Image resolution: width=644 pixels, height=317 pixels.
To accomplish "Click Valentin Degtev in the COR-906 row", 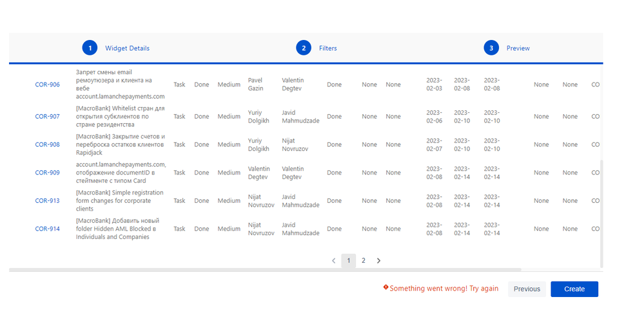I will coord(293,85).
